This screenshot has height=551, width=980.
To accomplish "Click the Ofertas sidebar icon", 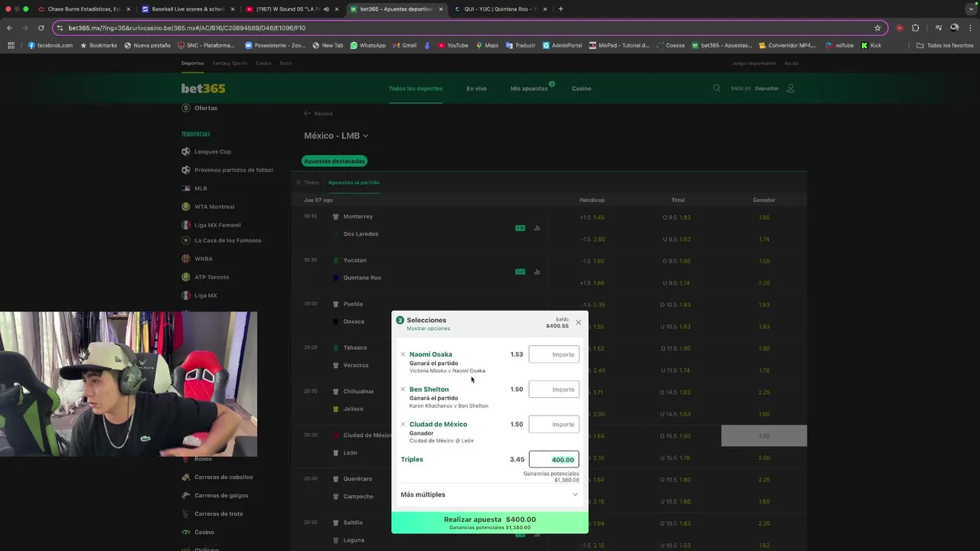I will pyautogui.click(x=185, y=108).
